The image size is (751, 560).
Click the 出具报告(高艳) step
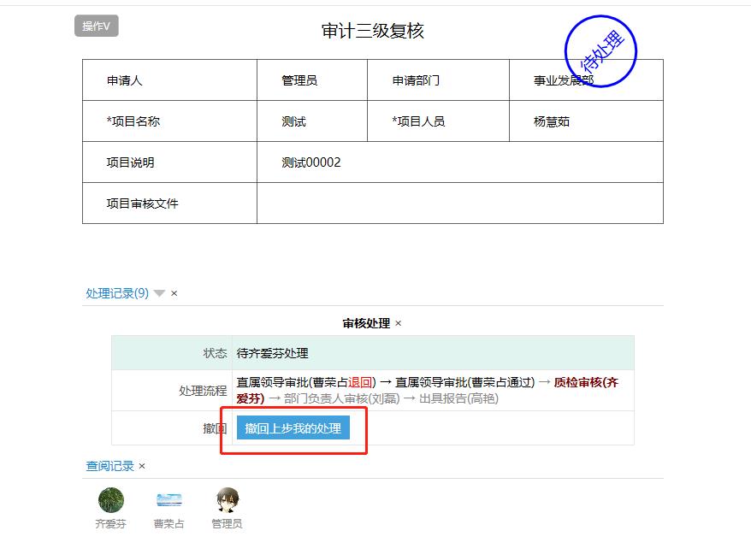[x=458, y=398]
